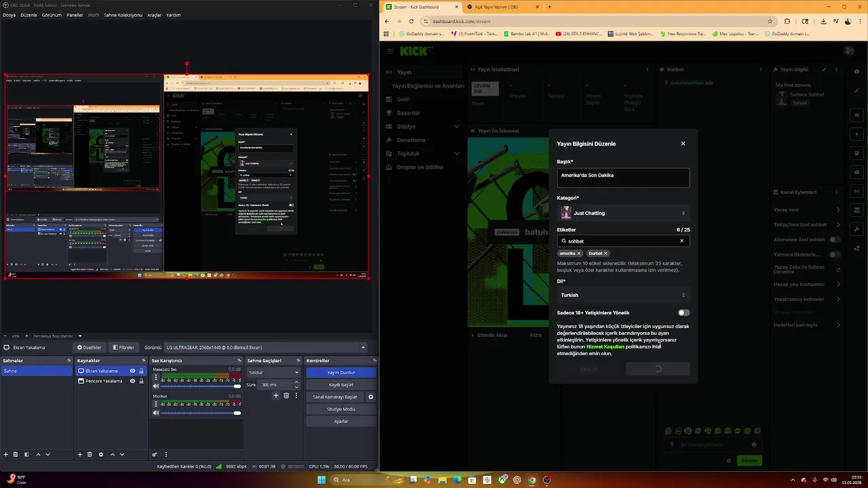
Task: Pop out the Kaynaklar dock panel
Action: click(x=143, y=361)
